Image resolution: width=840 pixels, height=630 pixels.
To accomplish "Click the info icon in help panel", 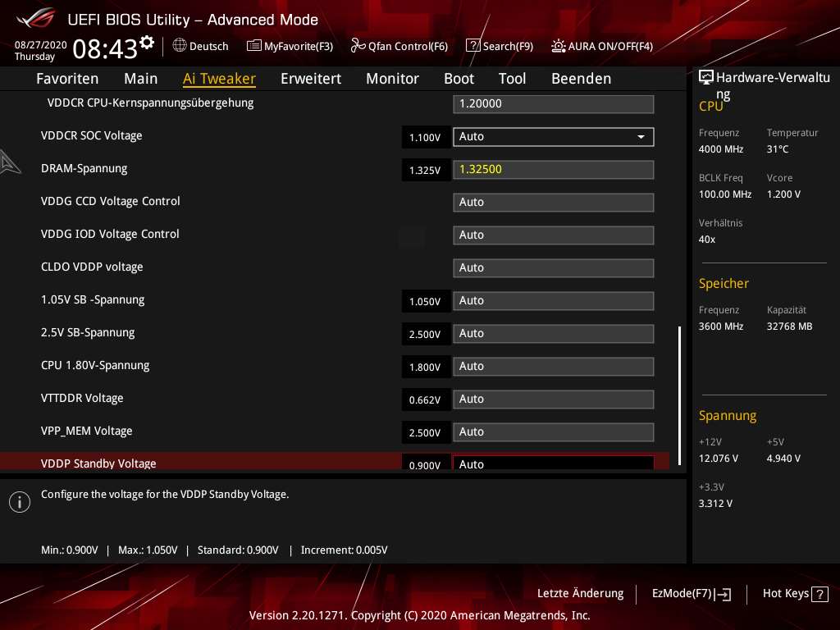I will [20, 502].
